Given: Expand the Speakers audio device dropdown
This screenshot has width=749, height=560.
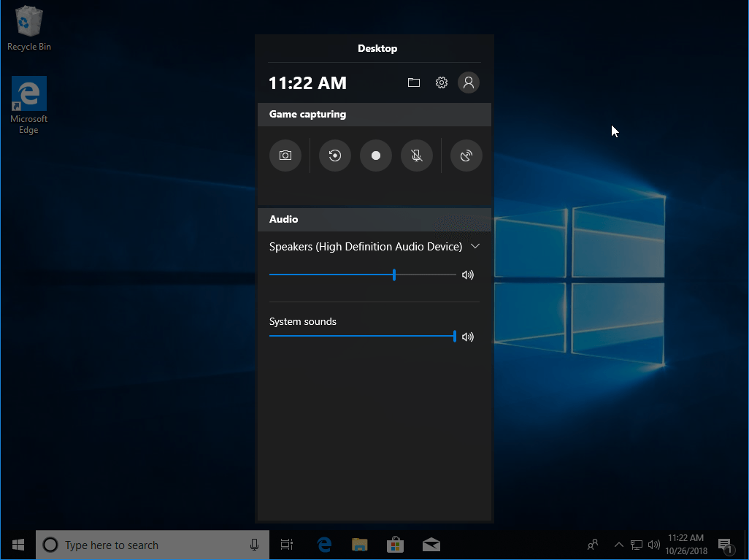Looking at the screenshot, I should coord(475,247).
